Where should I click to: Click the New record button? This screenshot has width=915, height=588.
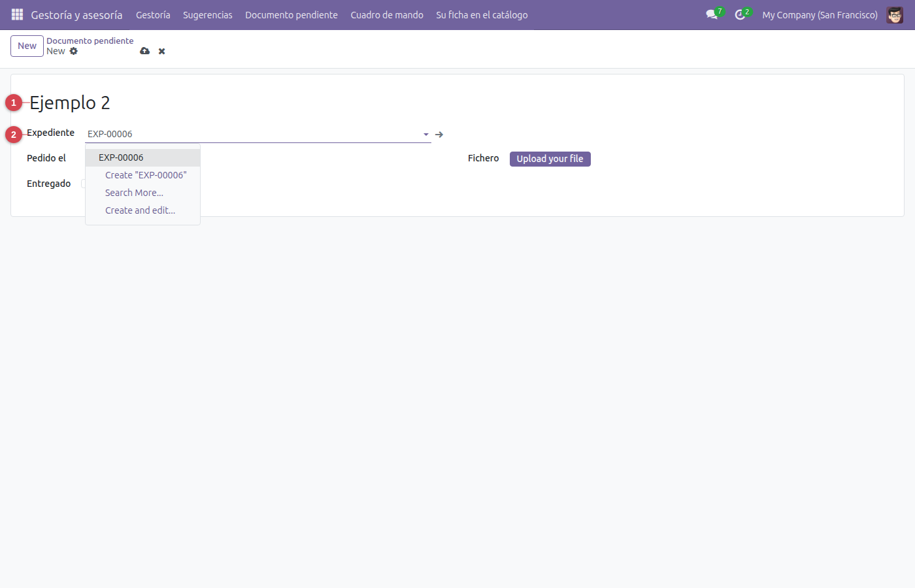(x=27, y=46)
